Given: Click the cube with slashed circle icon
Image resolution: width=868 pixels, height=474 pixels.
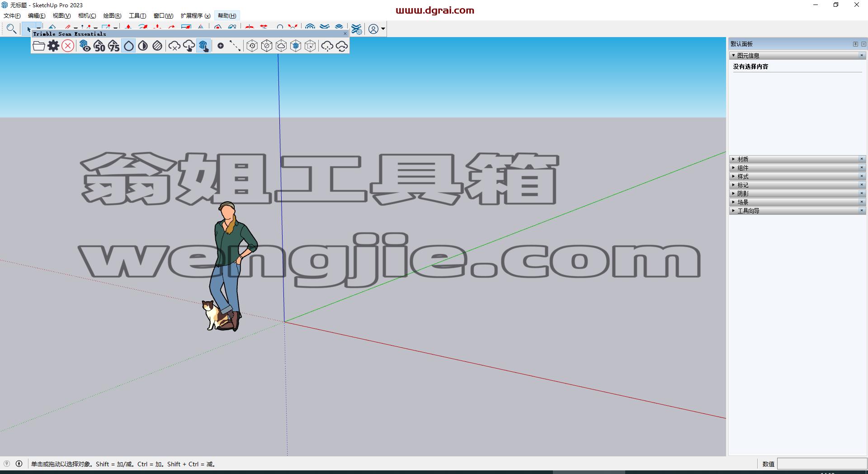Looking at the screenshot, I should (267, 46).
